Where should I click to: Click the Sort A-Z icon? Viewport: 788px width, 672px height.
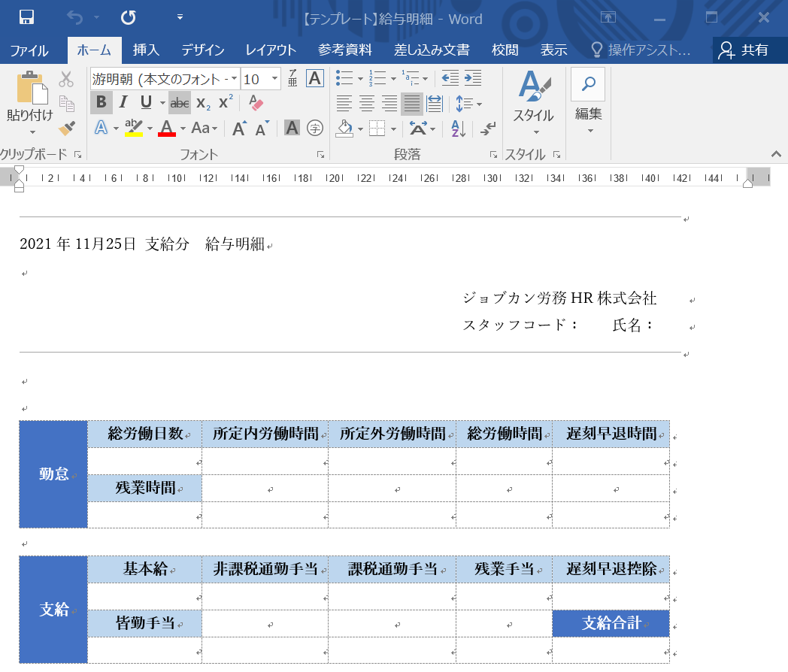coord(459,129)
